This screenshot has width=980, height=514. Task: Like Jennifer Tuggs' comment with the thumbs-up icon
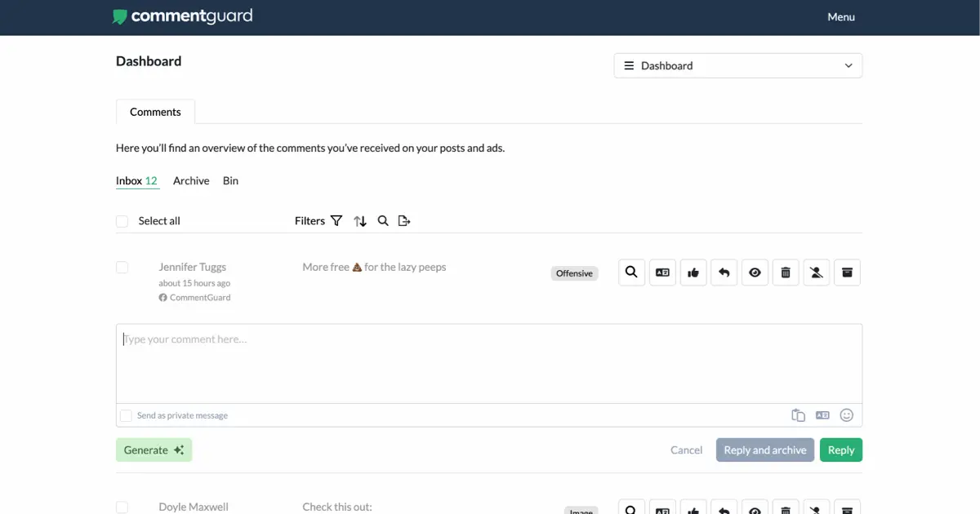tap(693, 273)
